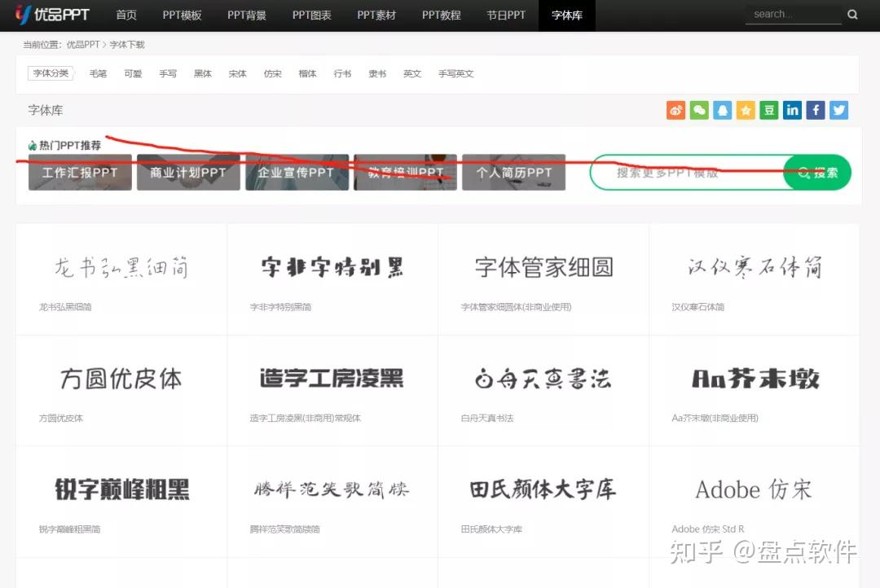The width and height of the screenshot is (880, 588).
Task: Open 白舟天真书法 font preview
Action: 543,379
